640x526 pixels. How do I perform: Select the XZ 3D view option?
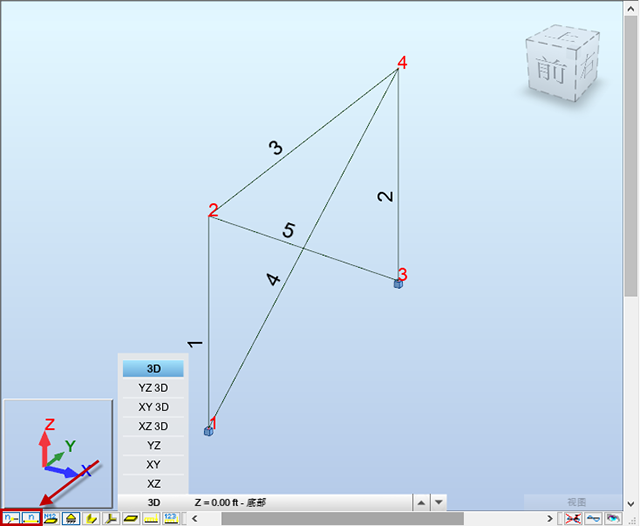(x=153, y=426)
